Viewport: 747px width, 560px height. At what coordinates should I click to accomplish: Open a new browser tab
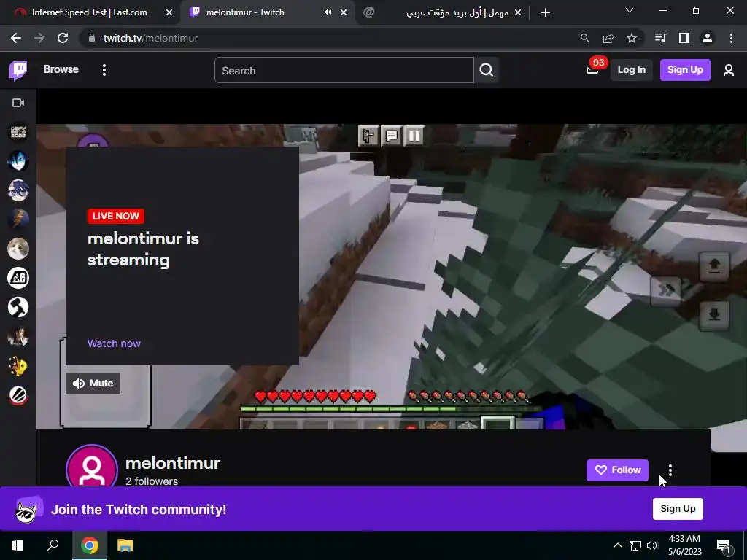[x=546, y=13]
